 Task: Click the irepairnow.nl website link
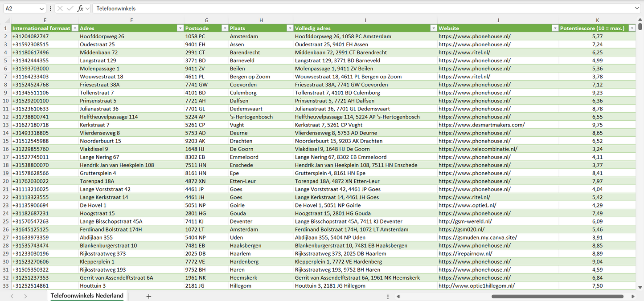click(465, 253)
